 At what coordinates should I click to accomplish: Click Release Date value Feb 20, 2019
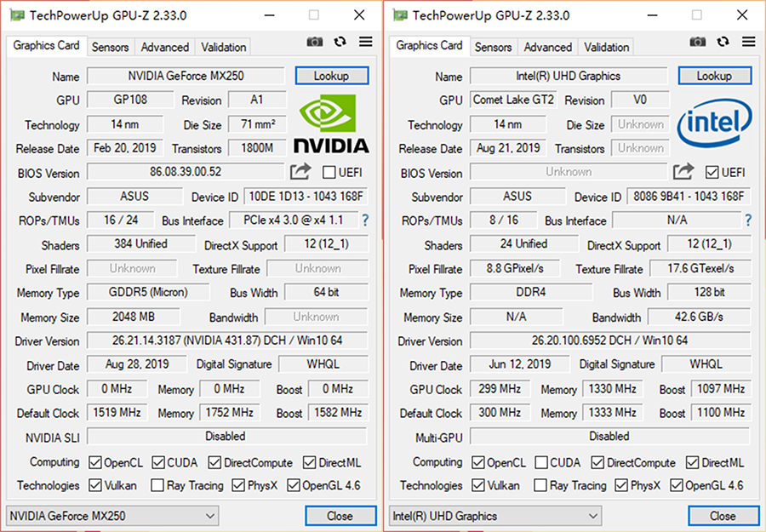tap(125, 147)
